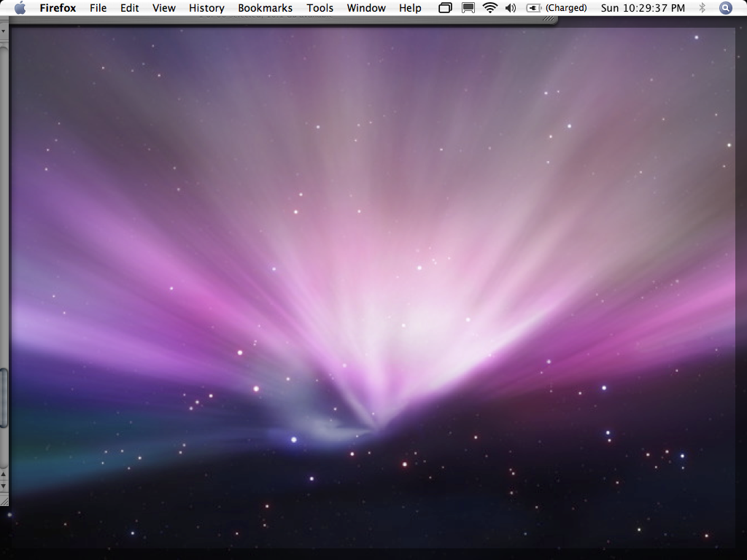The image size is (747, 560).
Task: Open the Firefox application menu
Action: coord(58,8)
